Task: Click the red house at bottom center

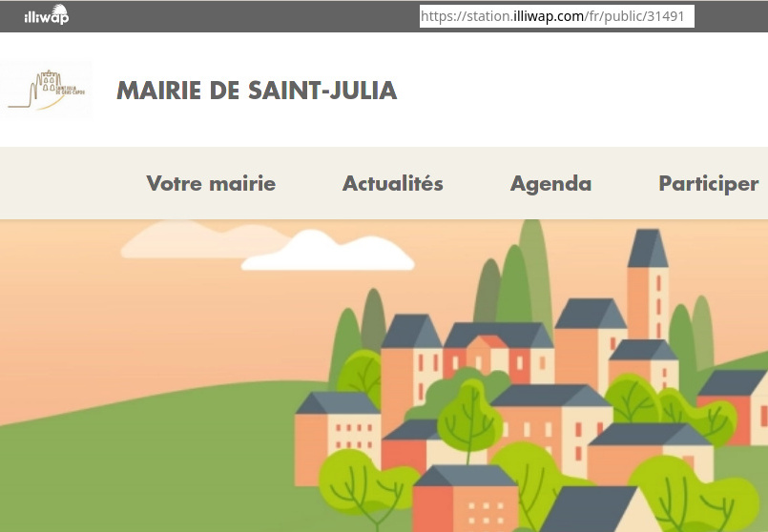Action: pyautogui.click(x=463, y=501)
